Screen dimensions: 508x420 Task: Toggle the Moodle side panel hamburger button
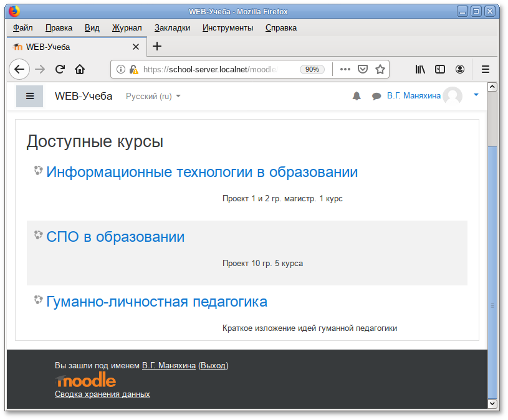pos(29,96)
